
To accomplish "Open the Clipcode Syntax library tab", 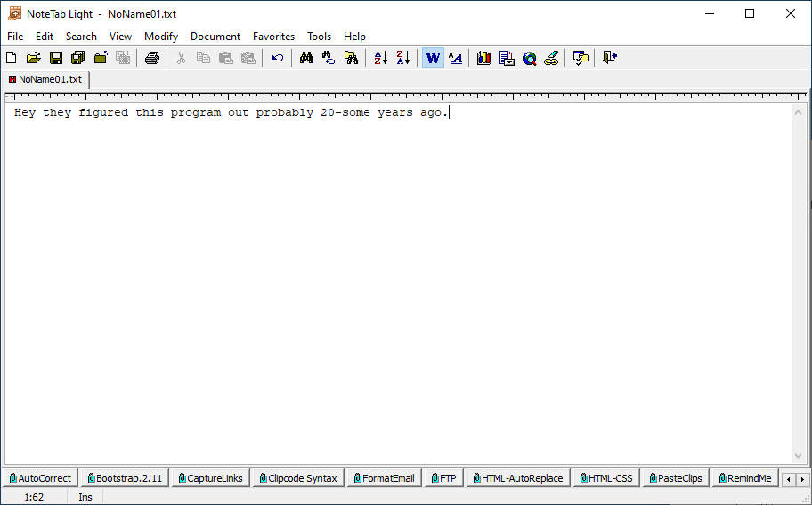I will pyautogui.click(x=298, y=478).
